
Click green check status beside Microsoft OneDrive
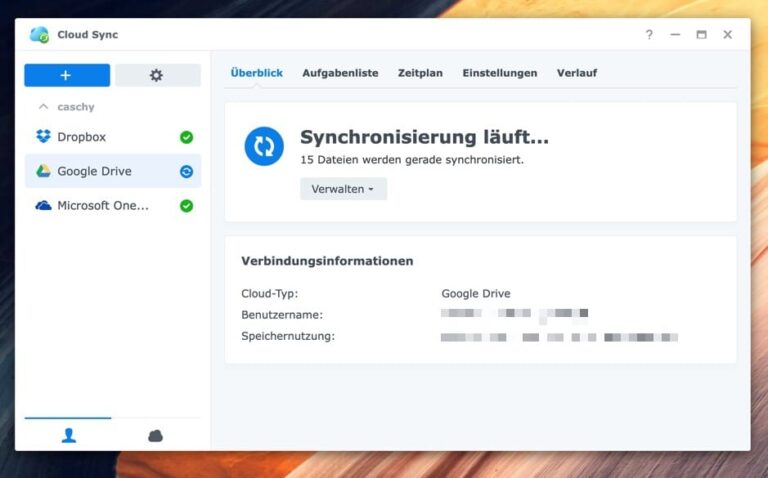click(186, 206)
